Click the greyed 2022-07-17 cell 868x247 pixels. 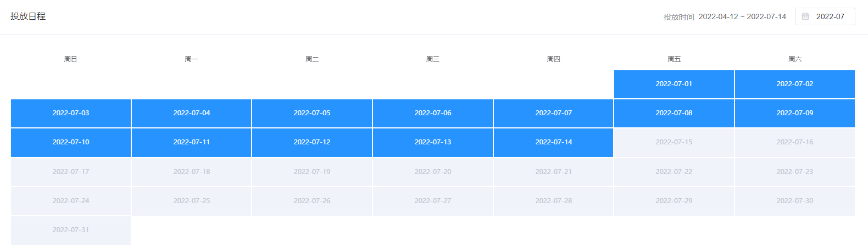click(71, 172)
